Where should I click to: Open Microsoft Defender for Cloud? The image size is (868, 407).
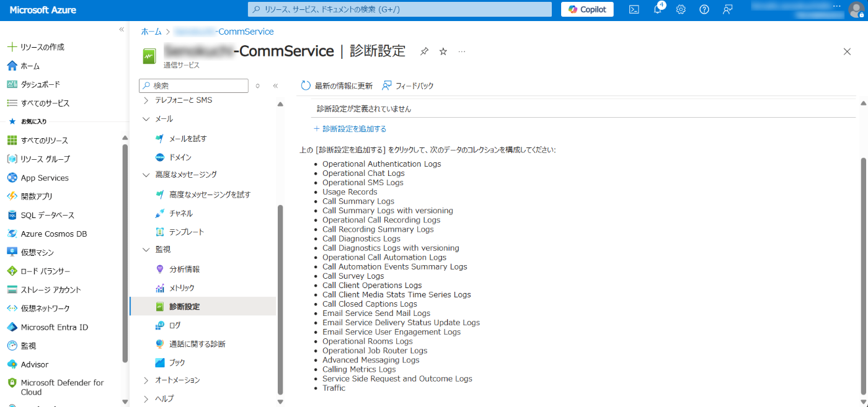point(55,387)
